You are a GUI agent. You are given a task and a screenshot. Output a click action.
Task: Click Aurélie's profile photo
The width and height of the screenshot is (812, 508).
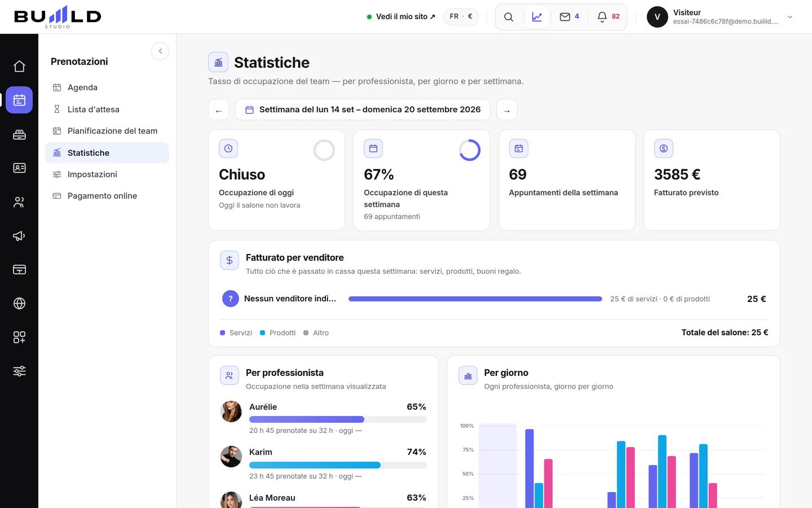pyautogui.click(x=231, y=411)
